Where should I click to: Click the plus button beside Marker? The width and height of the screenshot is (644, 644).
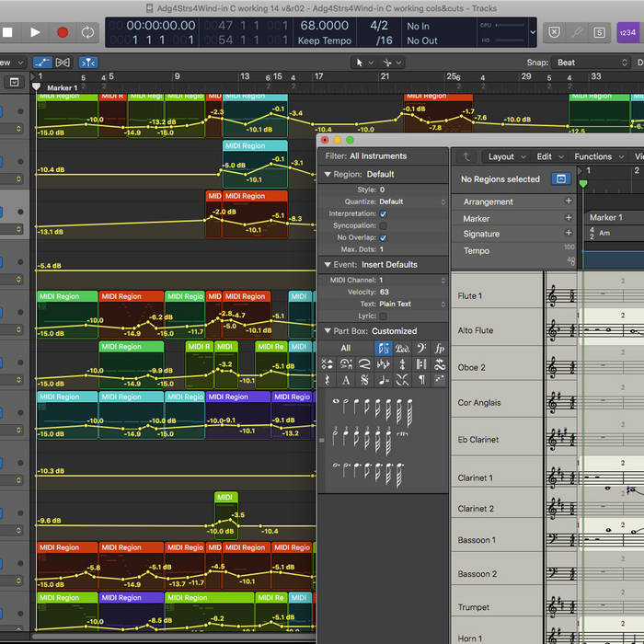568,218
